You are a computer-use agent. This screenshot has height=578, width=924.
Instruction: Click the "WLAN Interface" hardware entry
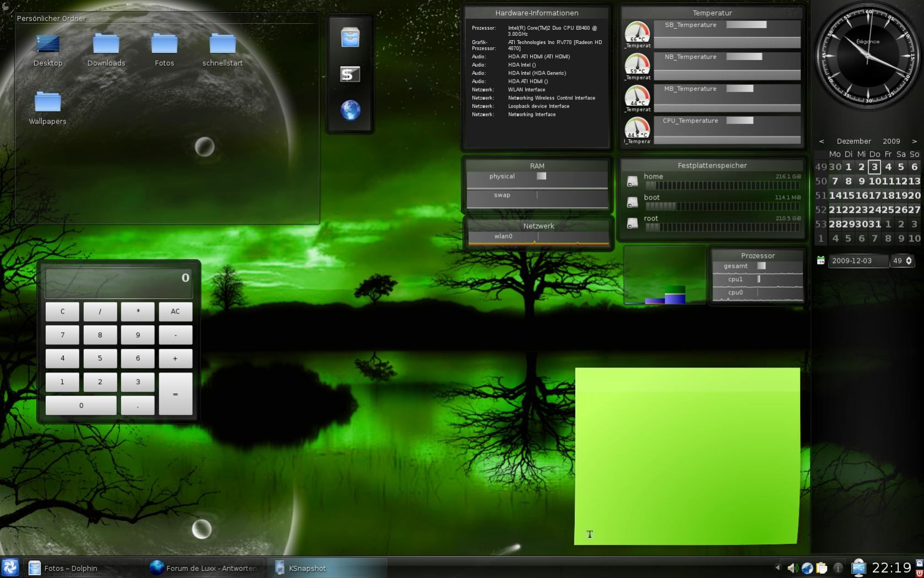point(526,90)
